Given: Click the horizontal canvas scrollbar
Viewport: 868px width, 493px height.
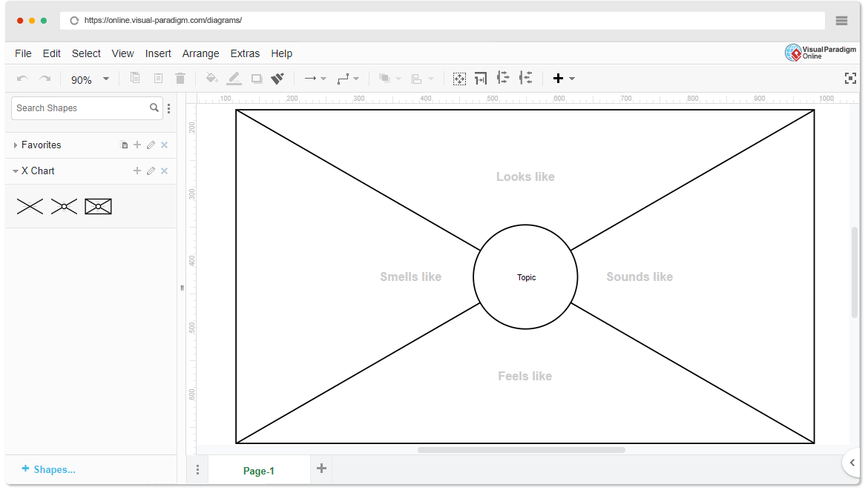Looking at the screenshot, I should pos(522,451).
